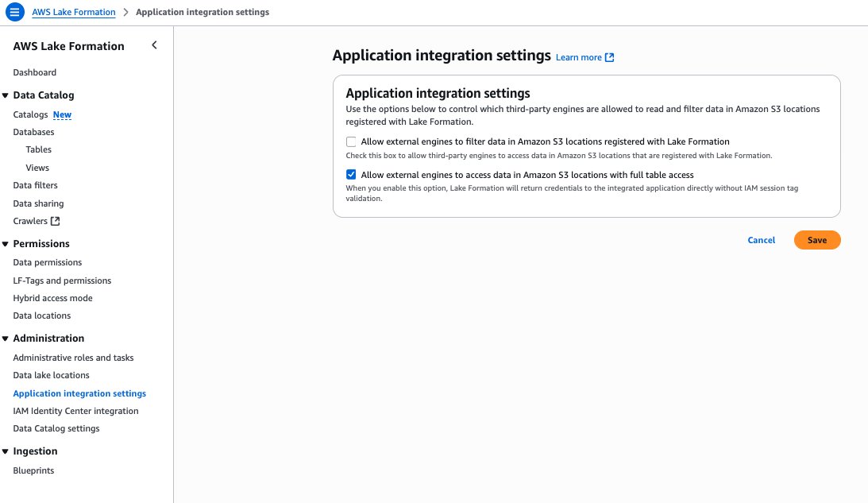Enable external engines to filter data checkbox
Screen dimensions: 868x503
point(351,141)
